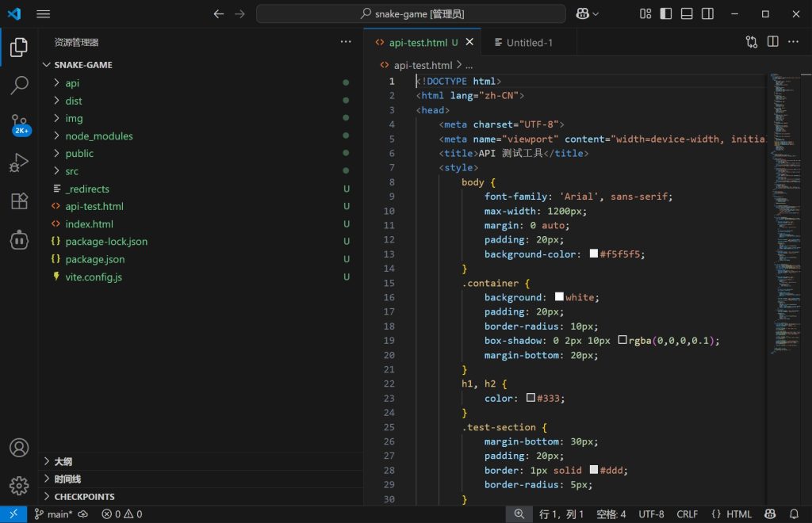Open the Extensions view
The image size is (812, 523).
tap(19, 201)
